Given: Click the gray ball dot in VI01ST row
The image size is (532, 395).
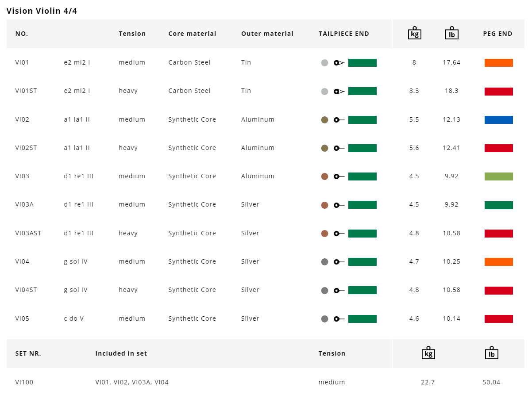Looking at the screenshot, I should 324,92.
